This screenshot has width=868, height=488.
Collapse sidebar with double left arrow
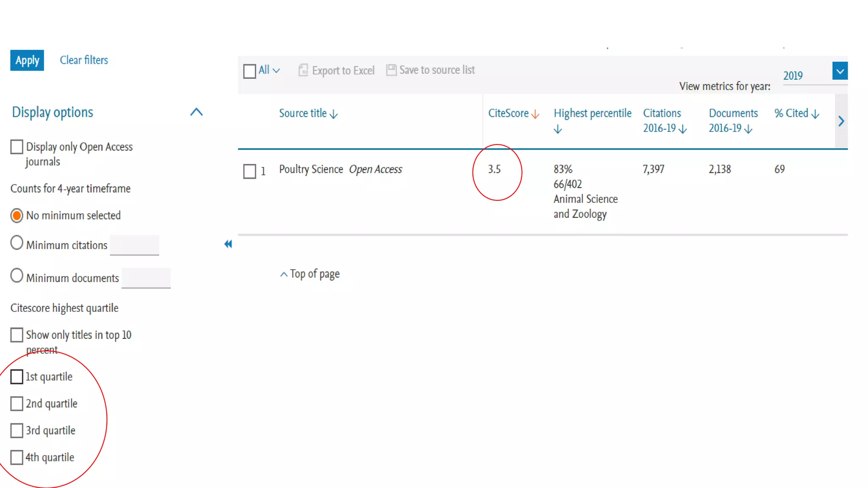(x=228, y=244)
